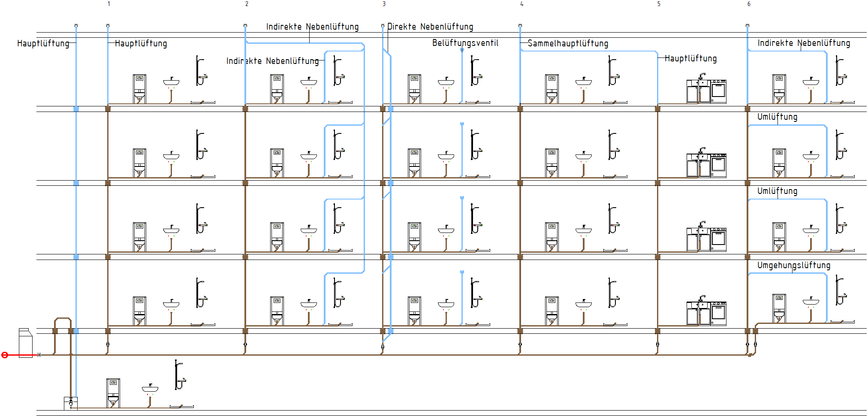868x417 pixels.
Task: Select the Sammelhauptlüftung label
Action: (x=568, y=43)
